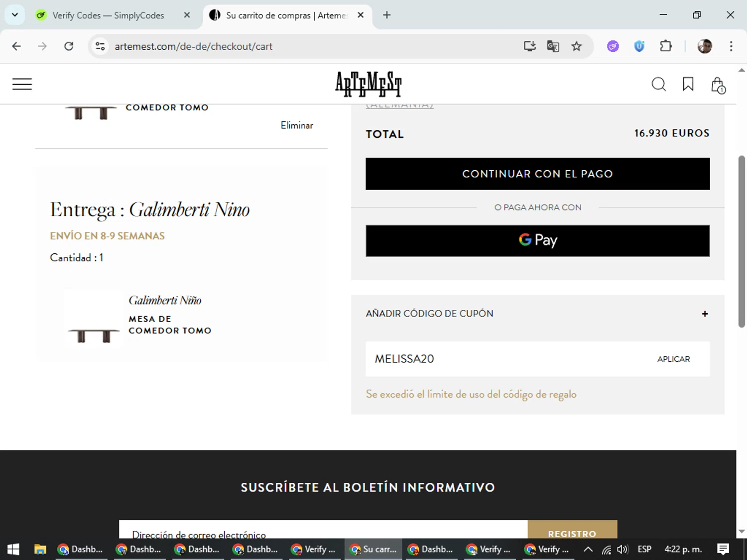Close the Verify Codes tab
The image size is (747, 560).
187,15
